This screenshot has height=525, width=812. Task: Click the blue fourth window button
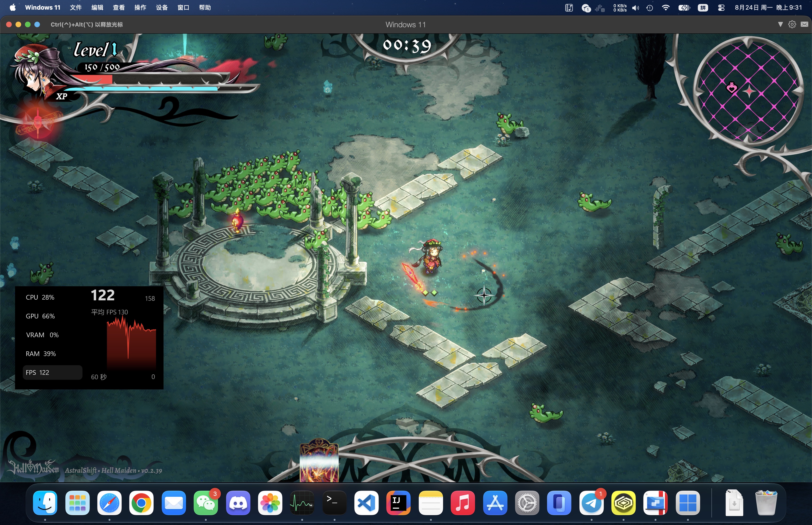click(x=37, y=24)
